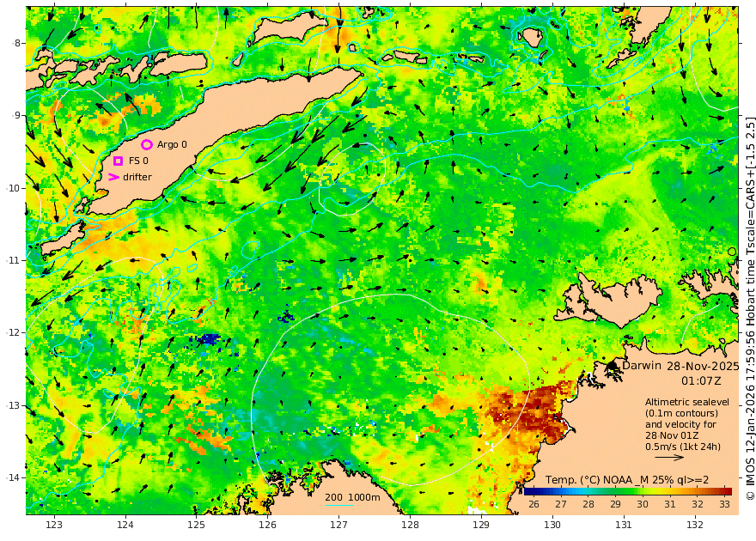Click the colorbar value 26

click(x=533, y=504)
